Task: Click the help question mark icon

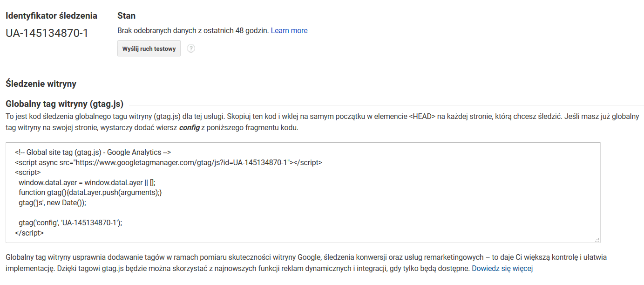Action: (x=191, y=49)
